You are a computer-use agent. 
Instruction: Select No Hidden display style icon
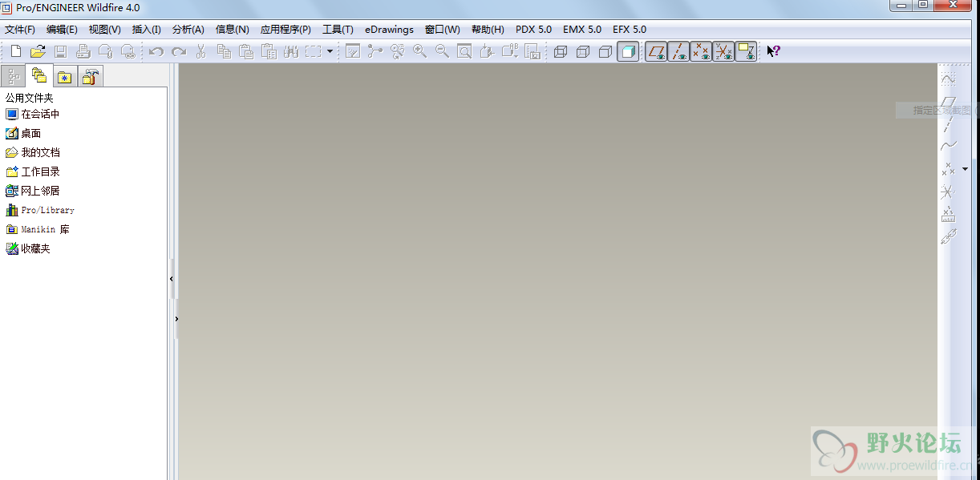pos(605,51)
